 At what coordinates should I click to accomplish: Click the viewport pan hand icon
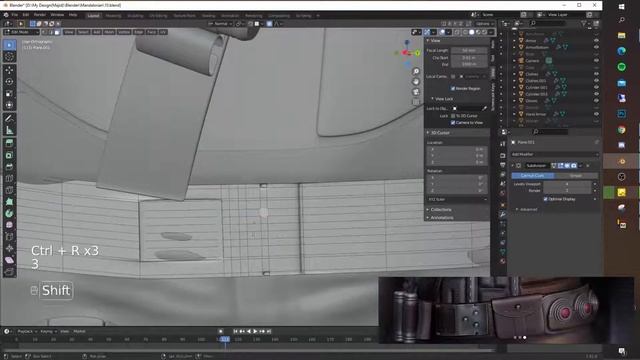tap(416, 82)
